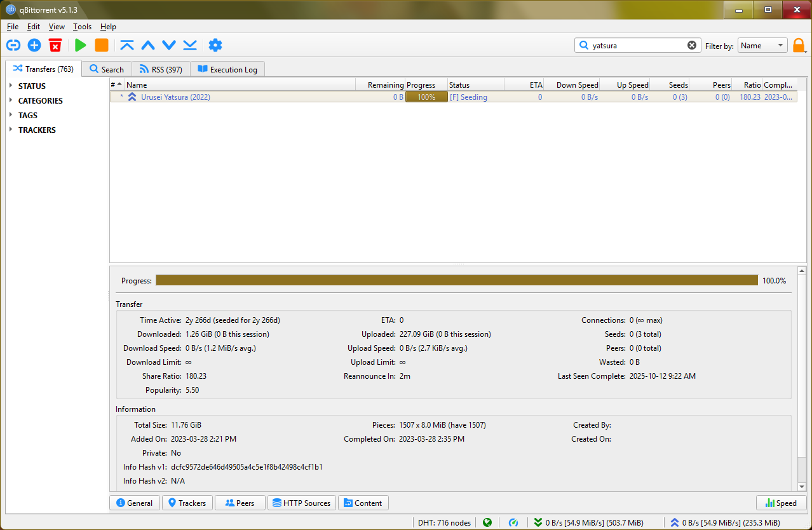Sort by the Up Speed column header
Viewport: 812px width, 530px height.
point(625,85)
